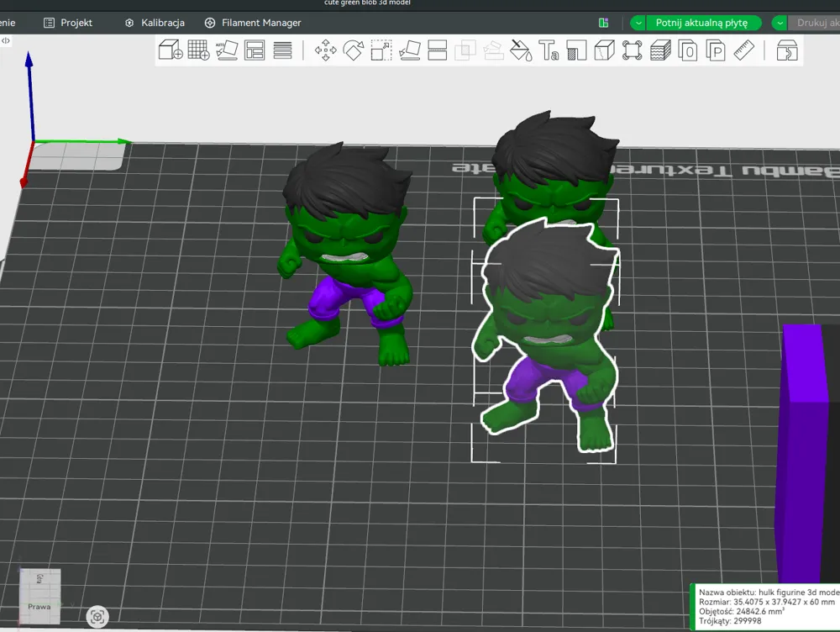840x632 pixels.
Task: Click the greyed-out Mesh boolean icon
Action: (465, 50)
